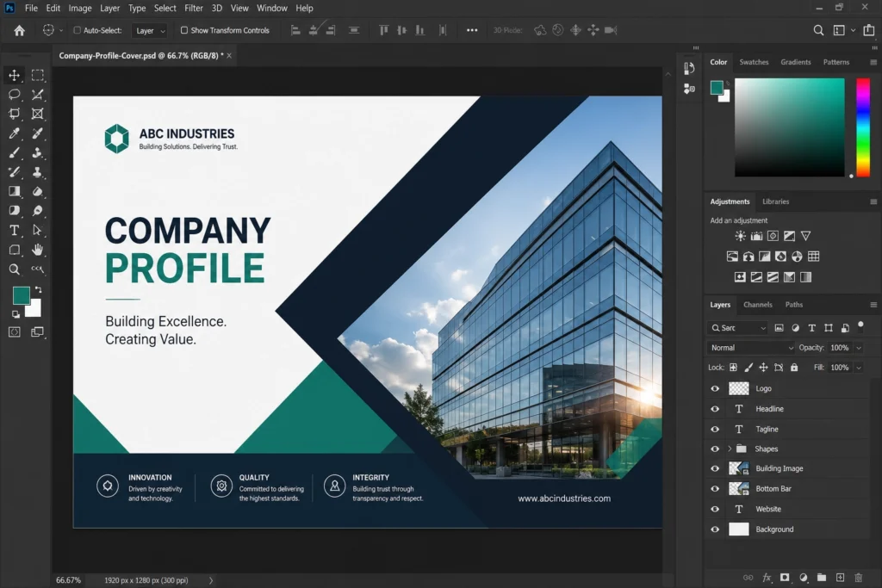Screen dimensions: 882x588
Task: Hide the Headline layer
Action: tap(715, 409)
